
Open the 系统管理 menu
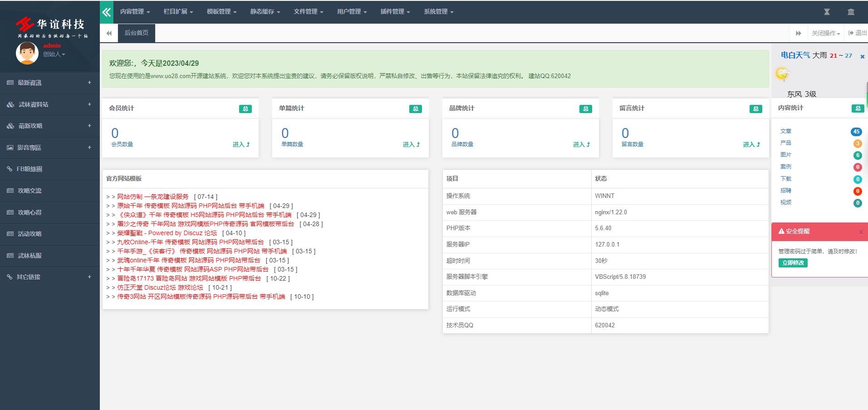[438, 12]
